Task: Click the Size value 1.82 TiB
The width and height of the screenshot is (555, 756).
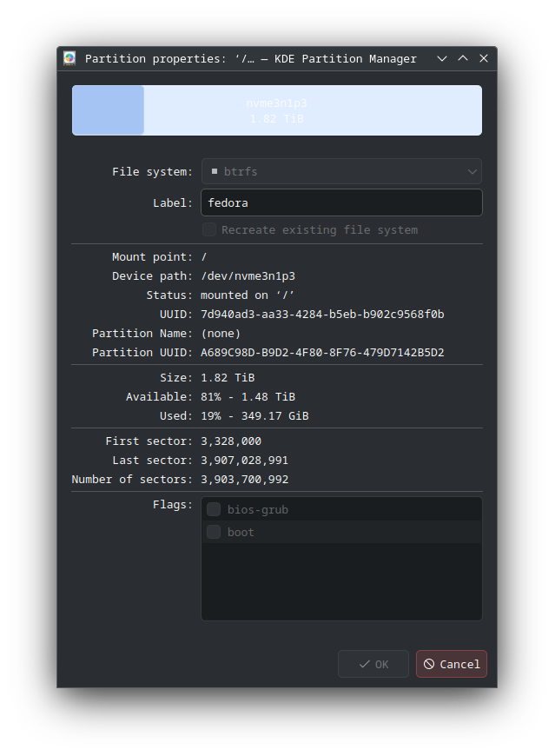Action: pos(228,377)
